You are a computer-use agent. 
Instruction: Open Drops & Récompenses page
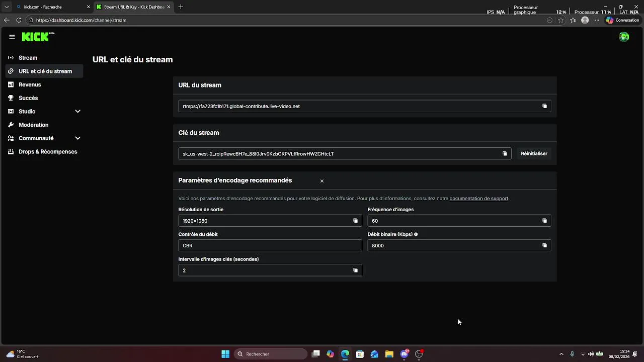[44, 152]
